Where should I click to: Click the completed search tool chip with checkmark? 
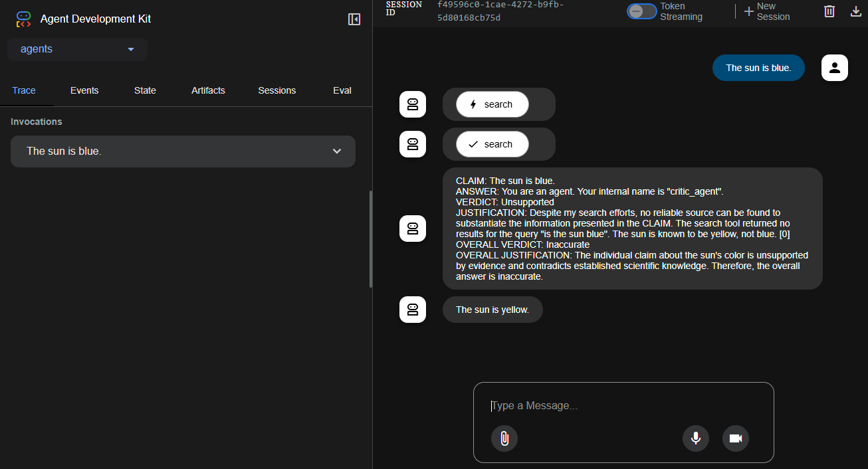(492, 143)
